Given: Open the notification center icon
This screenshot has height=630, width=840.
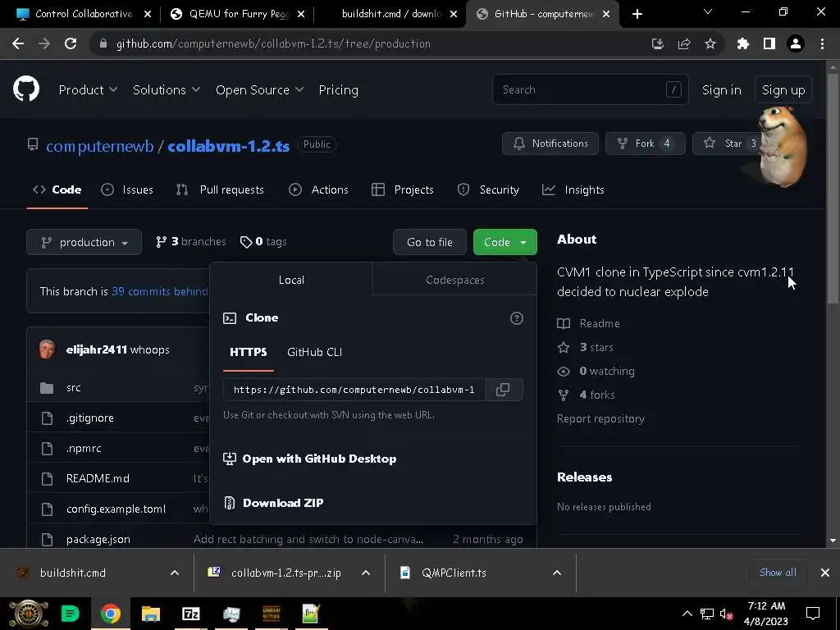Looking at the screenshot, I should [x=813, y=614].
